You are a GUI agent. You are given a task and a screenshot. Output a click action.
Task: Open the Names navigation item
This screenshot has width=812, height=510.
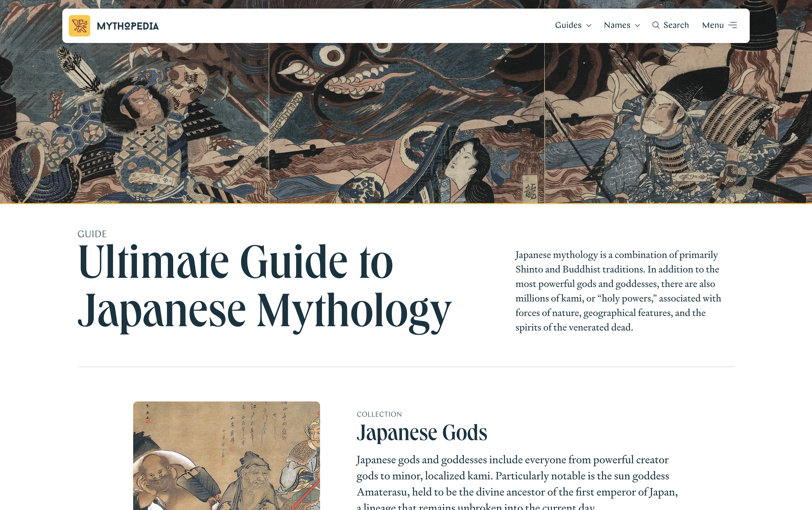tap(617, 25)
